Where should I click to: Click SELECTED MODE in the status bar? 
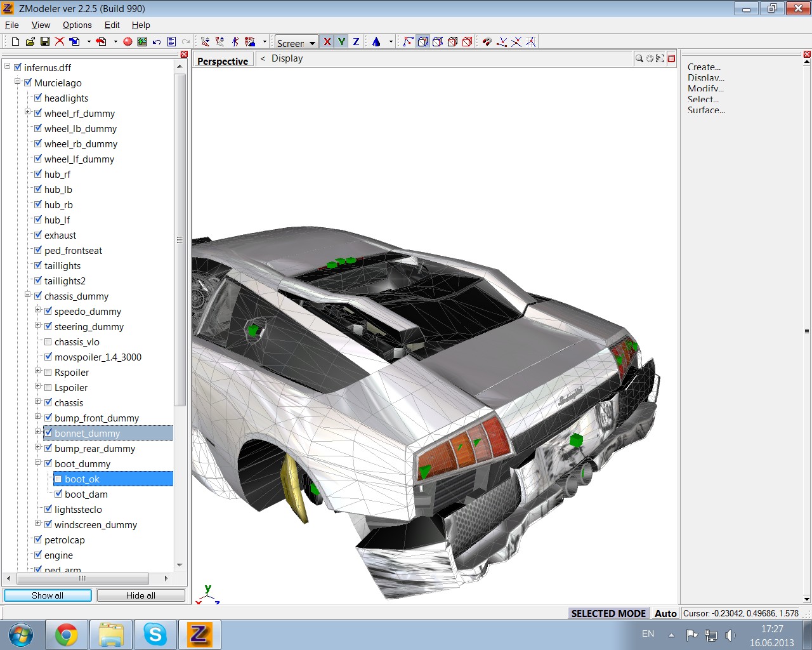608,613
